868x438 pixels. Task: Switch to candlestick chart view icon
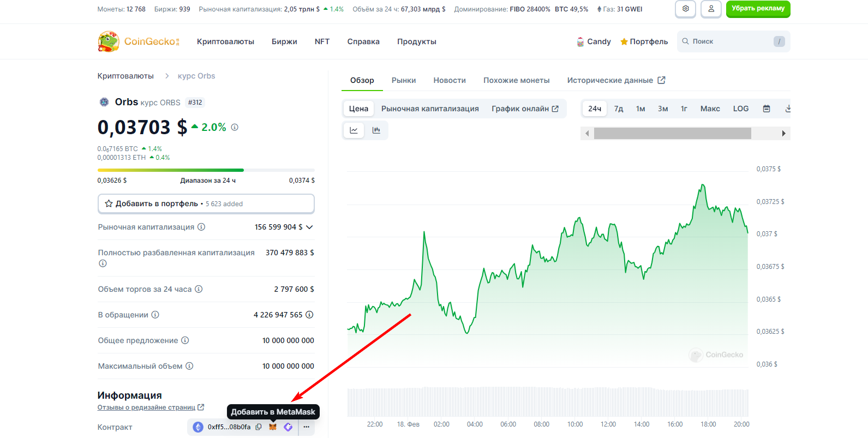(376, 130)
